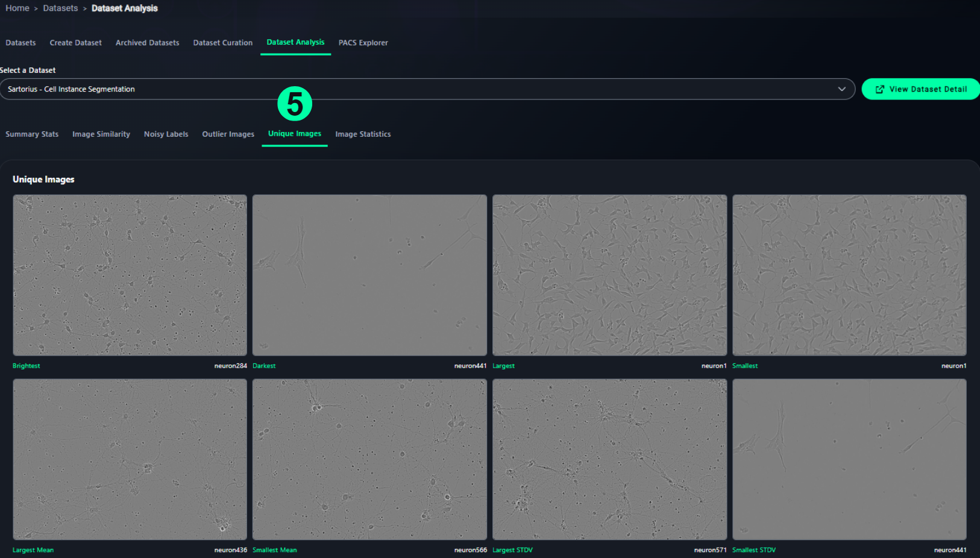Screen dimensions: 980x558
Task: Click the Smallest STDV label
Action: point(753,550)
